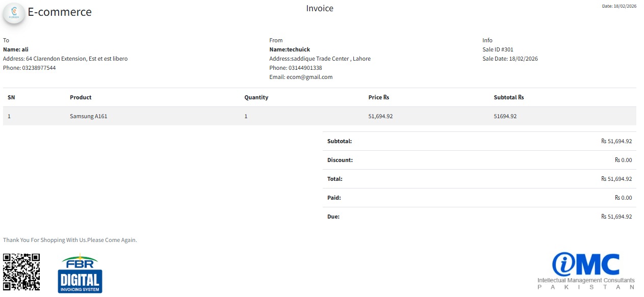Click the Invoice heading
Image resolution: width=644 pixels, height=297 pixels.
(320, 9)
